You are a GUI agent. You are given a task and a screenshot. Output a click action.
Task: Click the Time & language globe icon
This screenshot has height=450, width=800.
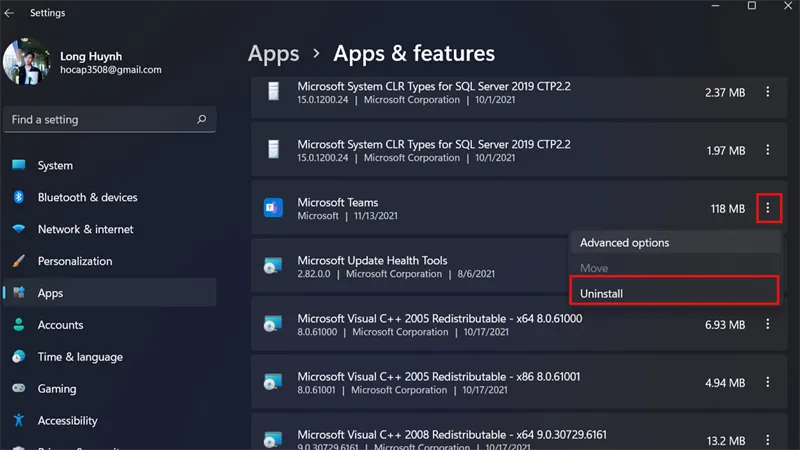tap(19, 356)
